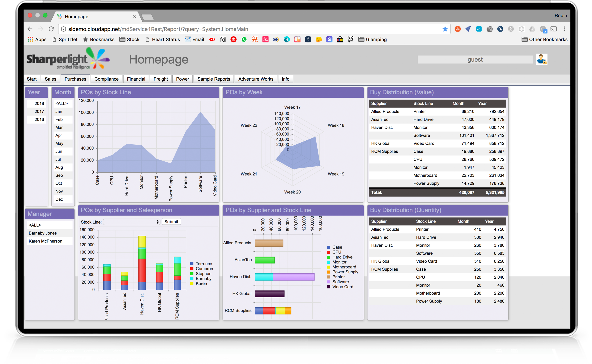Screen dimensions: 592x364
Task: Open the Heart Status bookmark
Action: [x=163, y=40]
